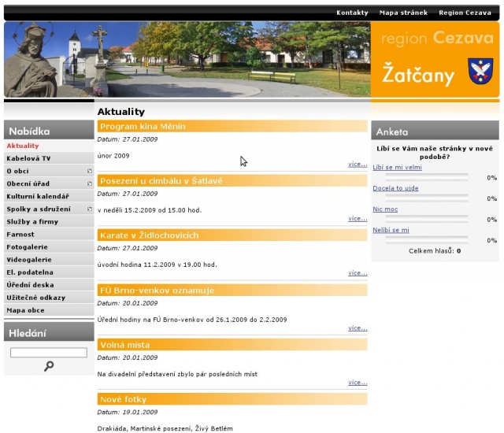Select the Nelíbí se mi poll answer
The image size is (504, 433).
pos(391,230)
